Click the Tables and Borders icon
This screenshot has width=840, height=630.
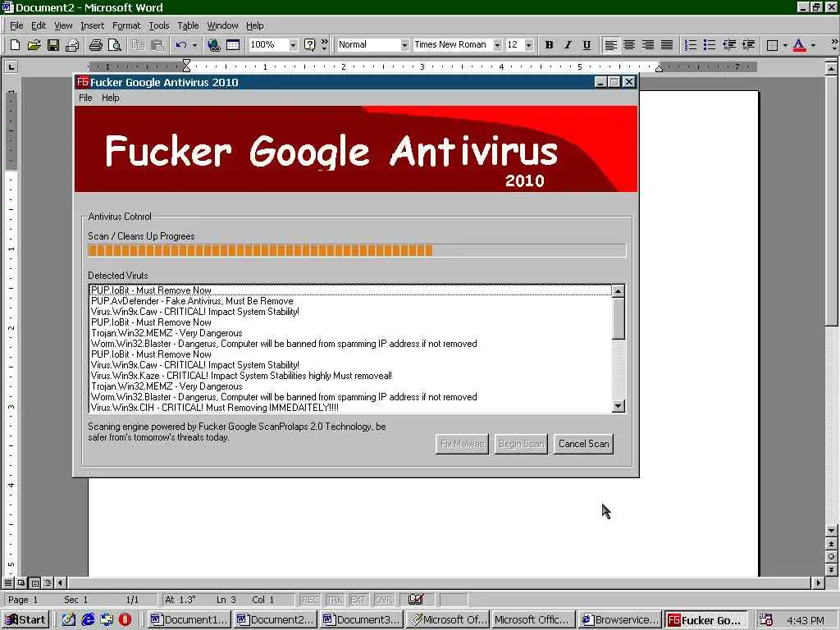pyautogui.click(x=233, y=45)
